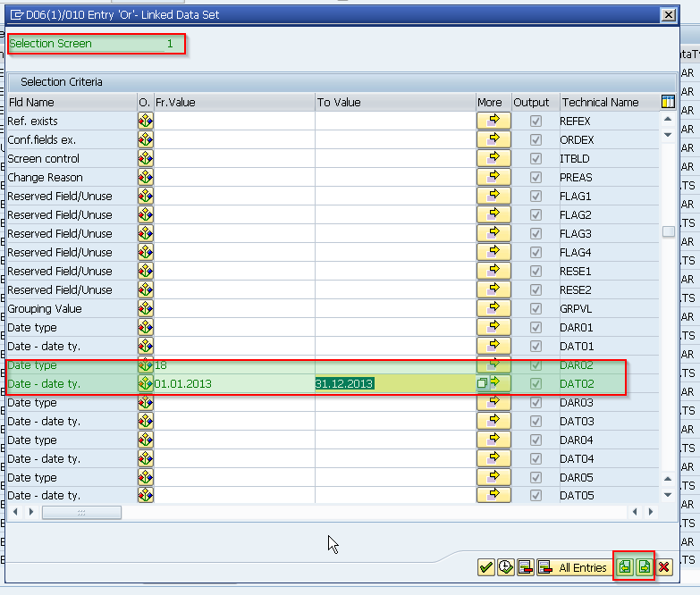
Task: Click the Check Entries clock icon
Action: pyautogui.click(x=506, y=567)
